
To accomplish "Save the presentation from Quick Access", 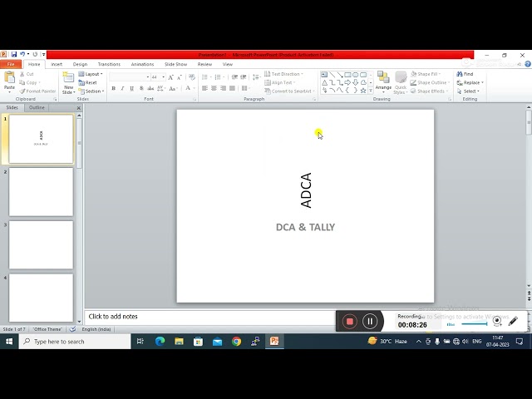I will click(14, 54).
